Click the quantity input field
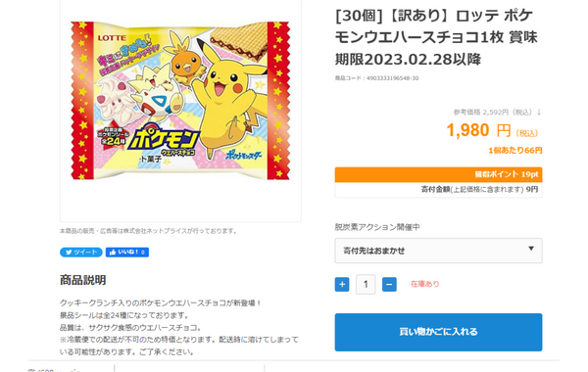The image size is (588, 372). point(366,284)
